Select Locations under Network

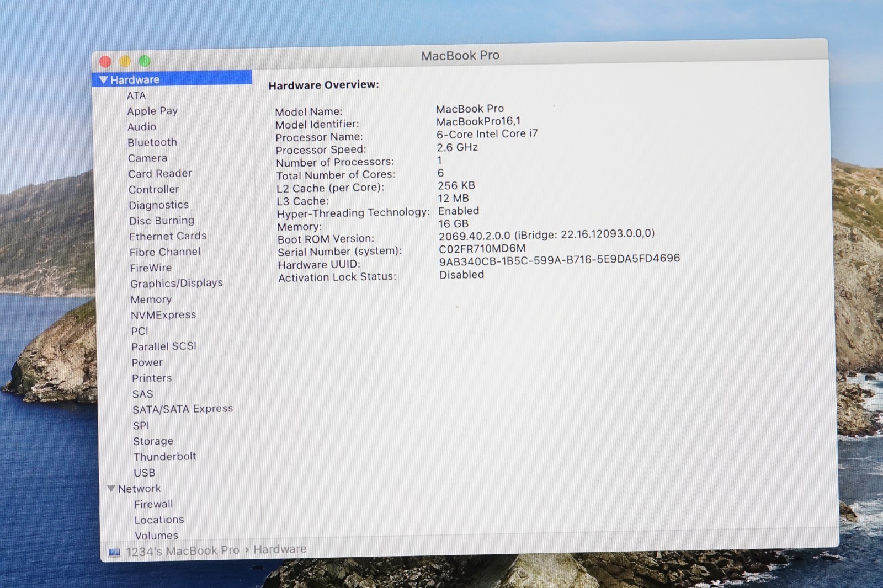pos(159,520)
